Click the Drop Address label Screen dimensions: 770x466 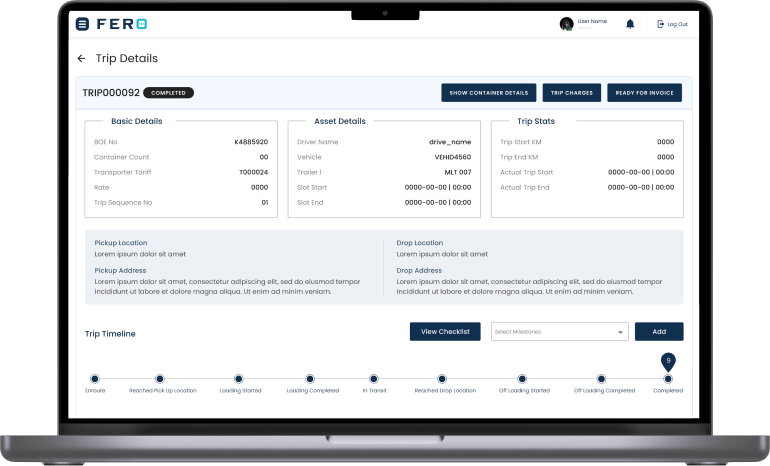point(419,271)
